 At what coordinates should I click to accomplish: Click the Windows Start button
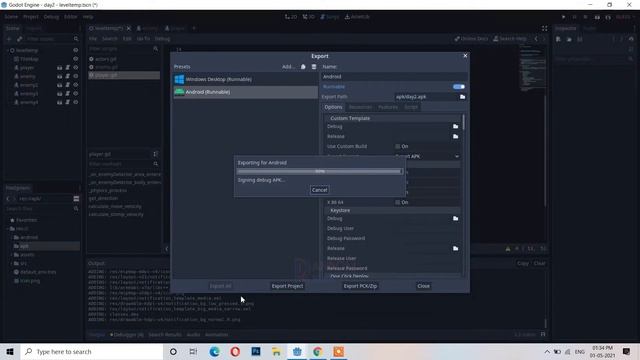[x=10, y=351]
